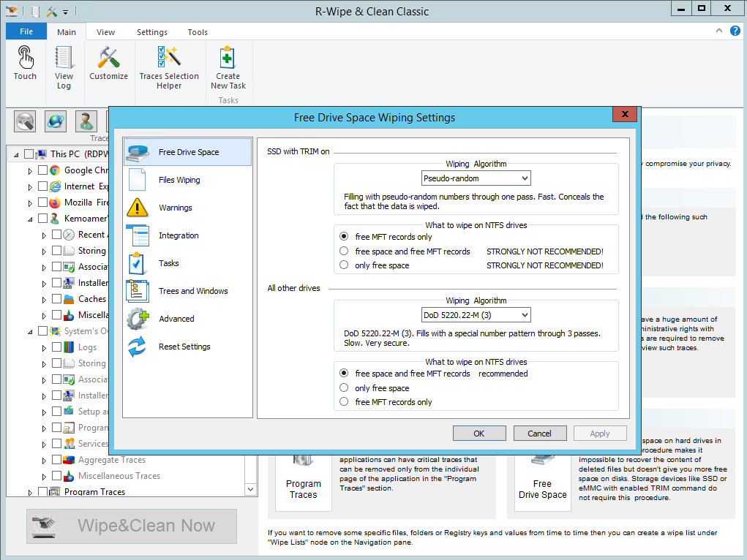Close the Free Drive Space Wiping Settings dialog
The height and width of the screenshot is (560, 747).
coord(625,114)
